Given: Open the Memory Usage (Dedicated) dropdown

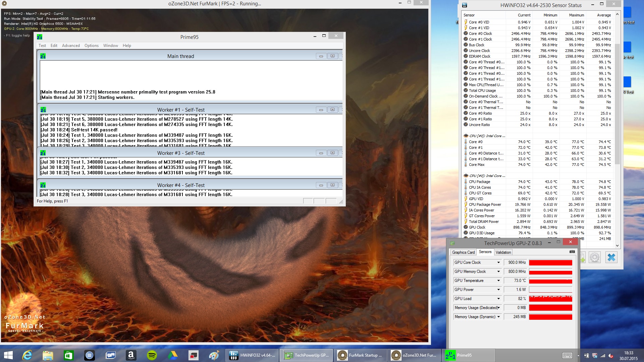Looking at the screenshot, I should [498, 308].
